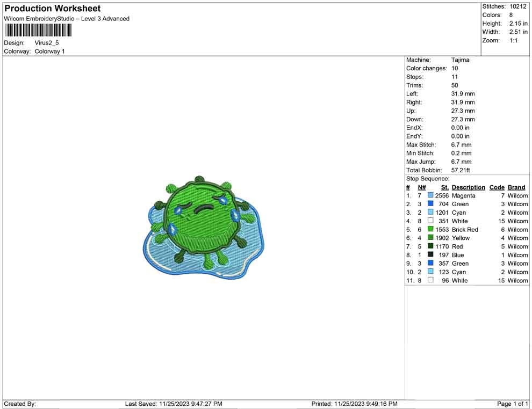The image size is (532, 409).
Task: Click the stop 5 Brick Red swatch
Action: click(430, 229)
